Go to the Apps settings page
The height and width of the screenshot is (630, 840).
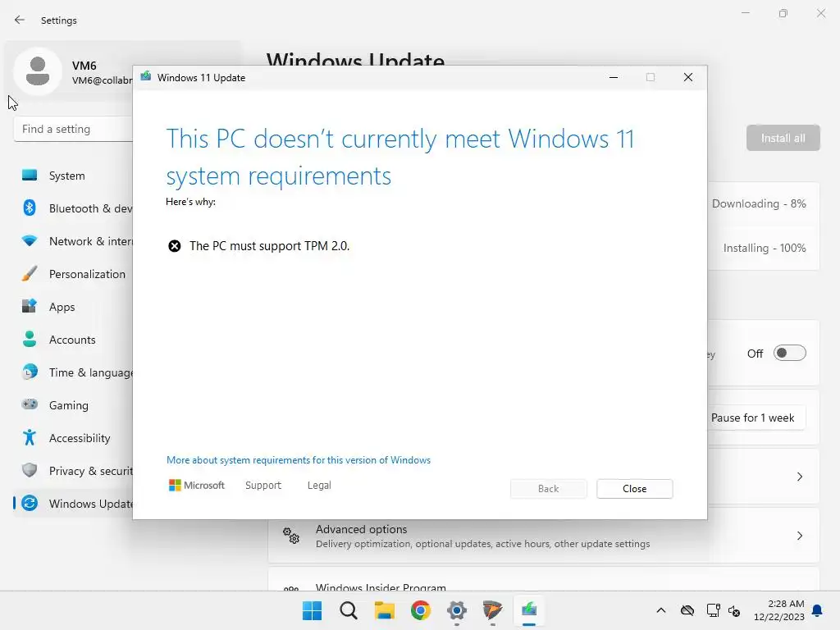(62, 307)
